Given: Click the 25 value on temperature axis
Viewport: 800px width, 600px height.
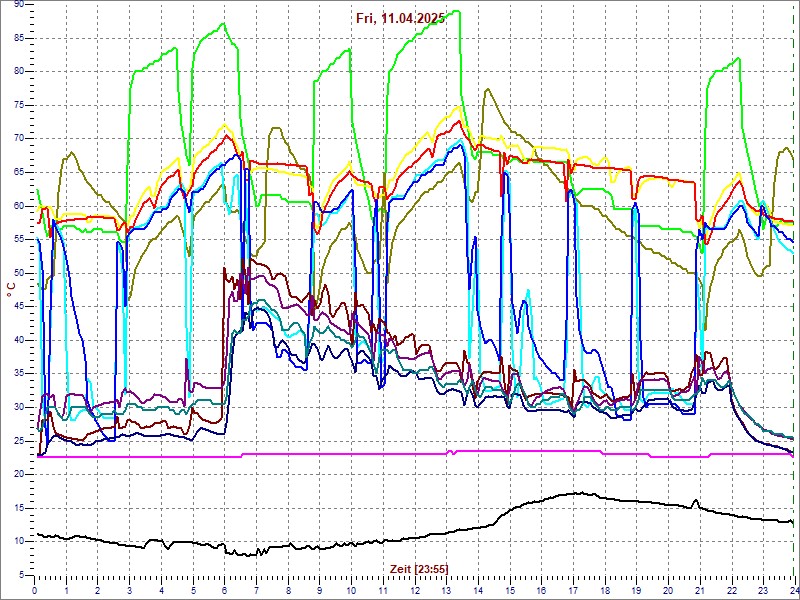Looking at the screenshot, I should tap(19, 440).
